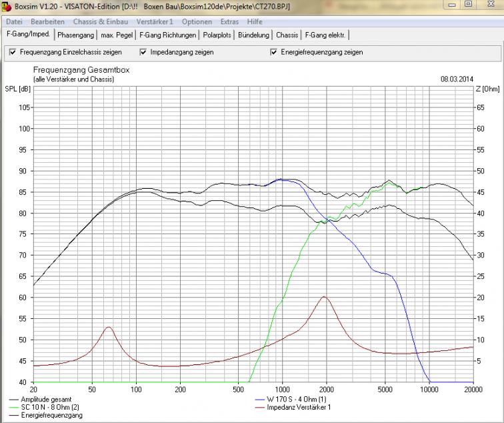Switch to the F-Gang elektr. tab
This screenshot has height=423, width=504.
(x=326, y=35)
